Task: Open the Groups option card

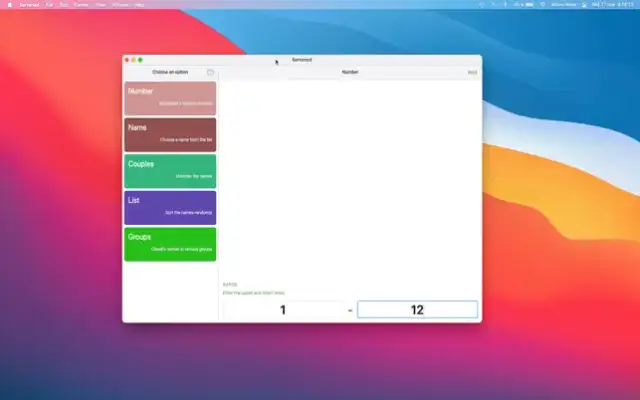Action: [x=170, y=244]
